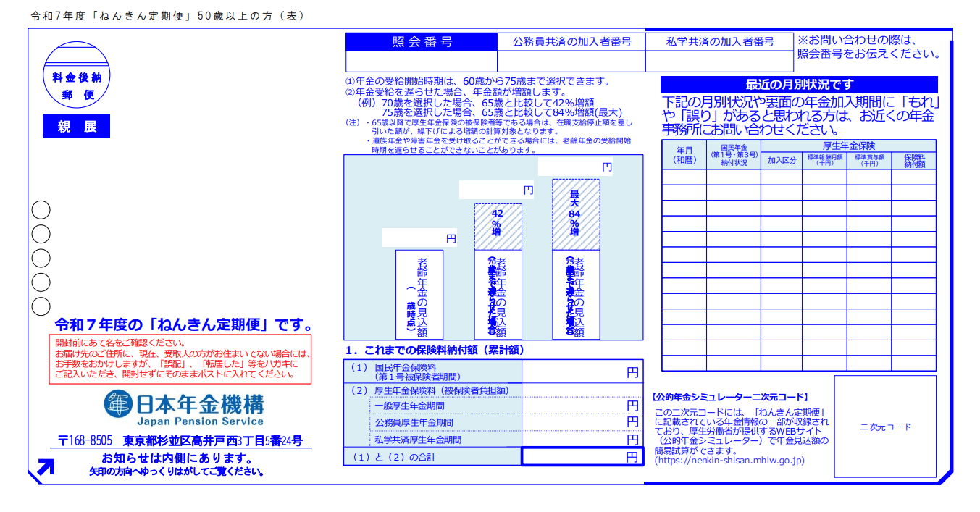Click the 〒168-8505 address line
Screen dimensions: 980x512
tap(180, 440)
